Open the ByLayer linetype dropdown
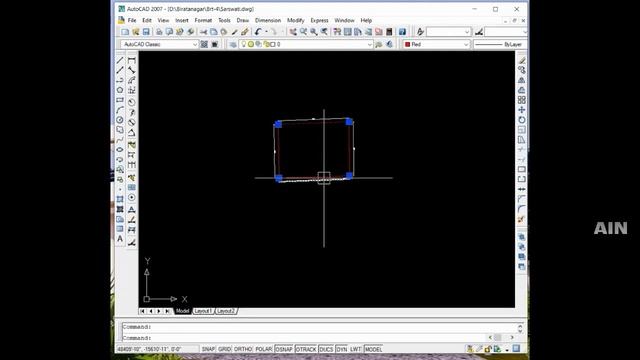 (500, 44)
